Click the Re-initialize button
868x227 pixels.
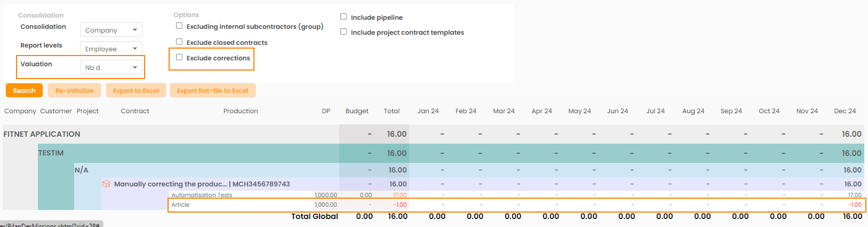(74, 90)
